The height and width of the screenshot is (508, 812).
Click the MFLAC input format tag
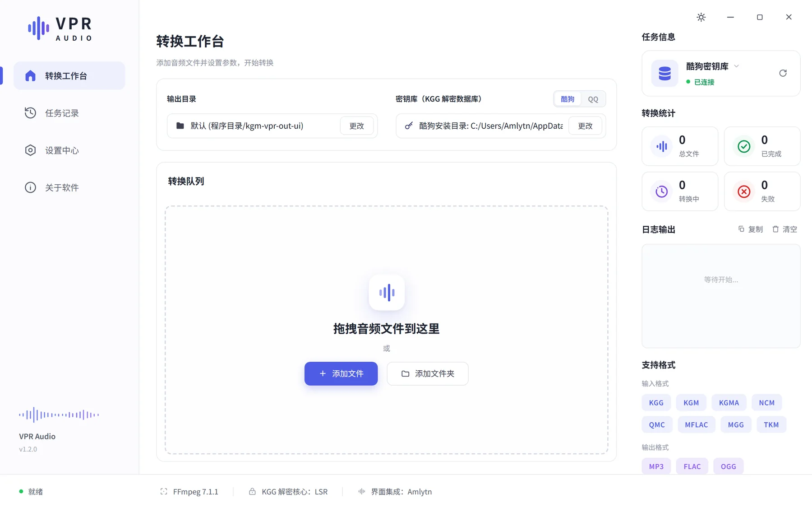point(696,424)
